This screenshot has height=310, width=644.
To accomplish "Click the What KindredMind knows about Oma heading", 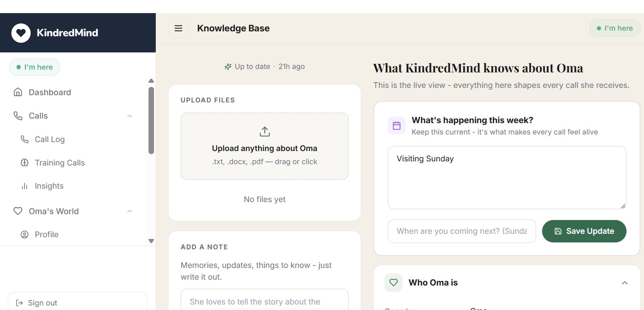I will coord(478,68).
